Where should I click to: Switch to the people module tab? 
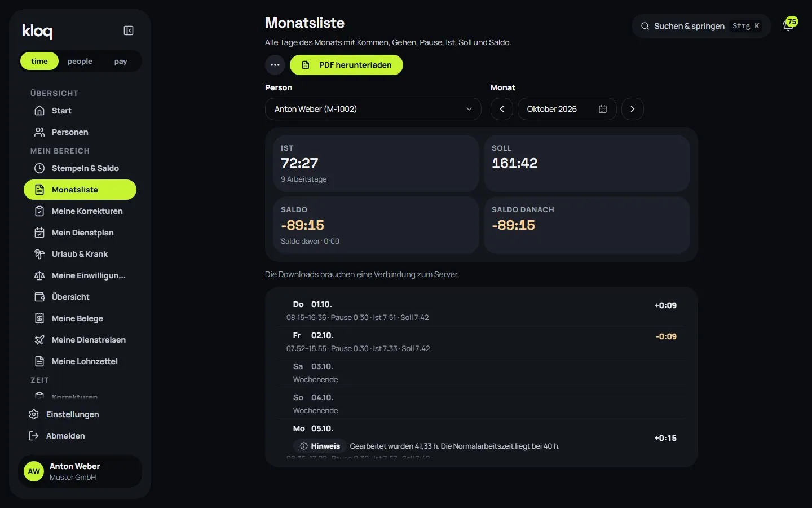(80, 61)
